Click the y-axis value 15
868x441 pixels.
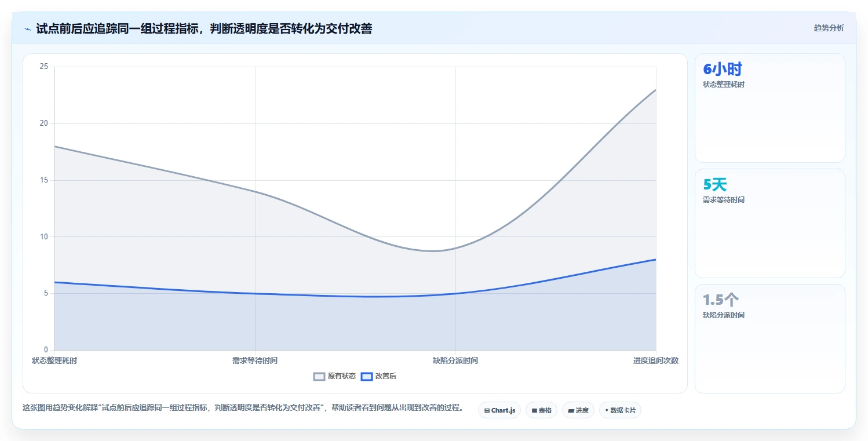pyautogui.click(x=44, y=180)
